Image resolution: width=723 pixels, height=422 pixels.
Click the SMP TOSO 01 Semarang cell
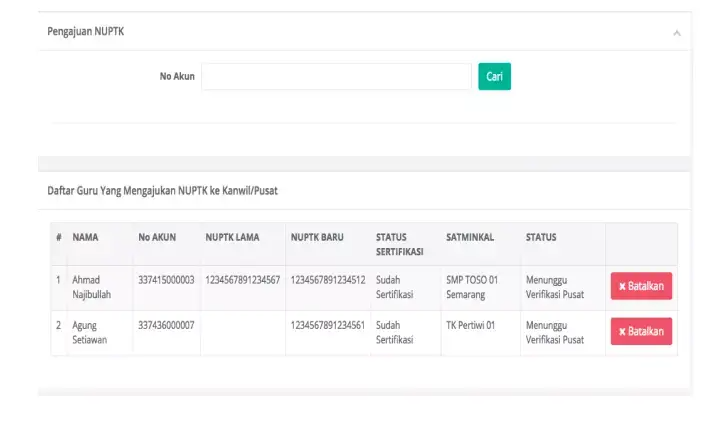(472, 286)
